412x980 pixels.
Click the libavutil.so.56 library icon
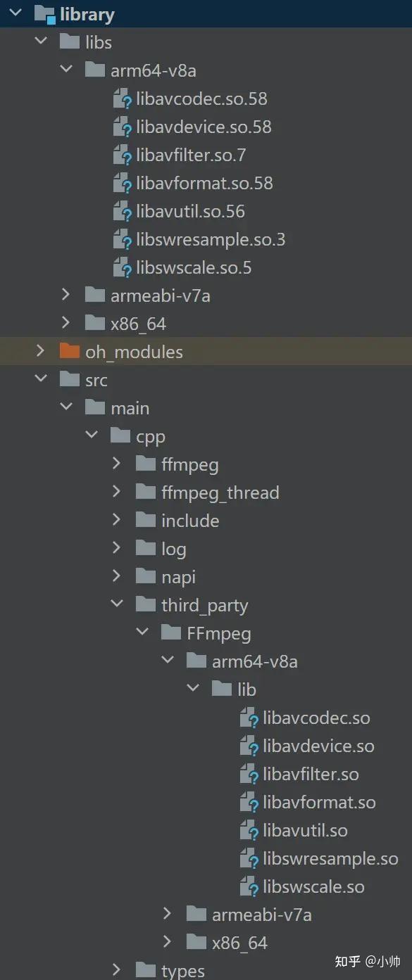click(120, 211)
